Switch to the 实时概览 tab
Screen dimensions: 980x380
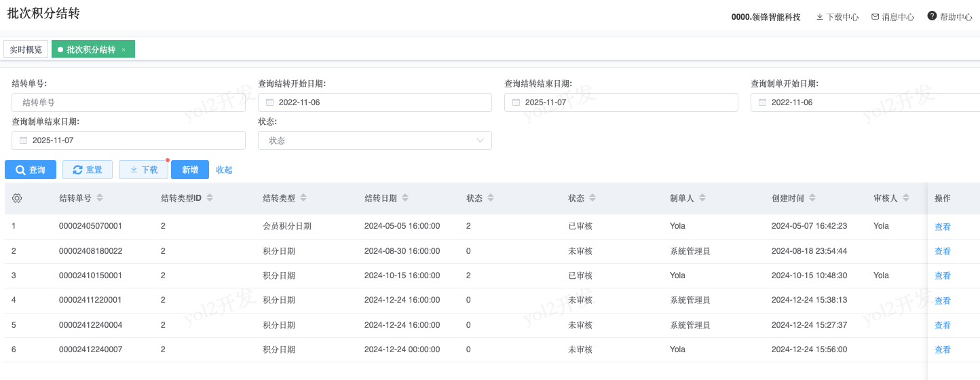click(x=26, y=50)
